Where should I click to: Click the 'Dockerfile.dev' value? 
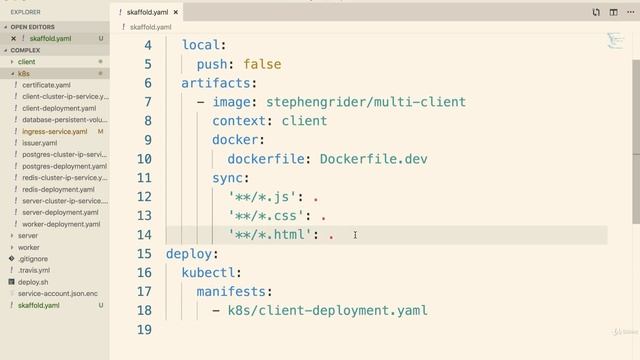pos(373,159)
